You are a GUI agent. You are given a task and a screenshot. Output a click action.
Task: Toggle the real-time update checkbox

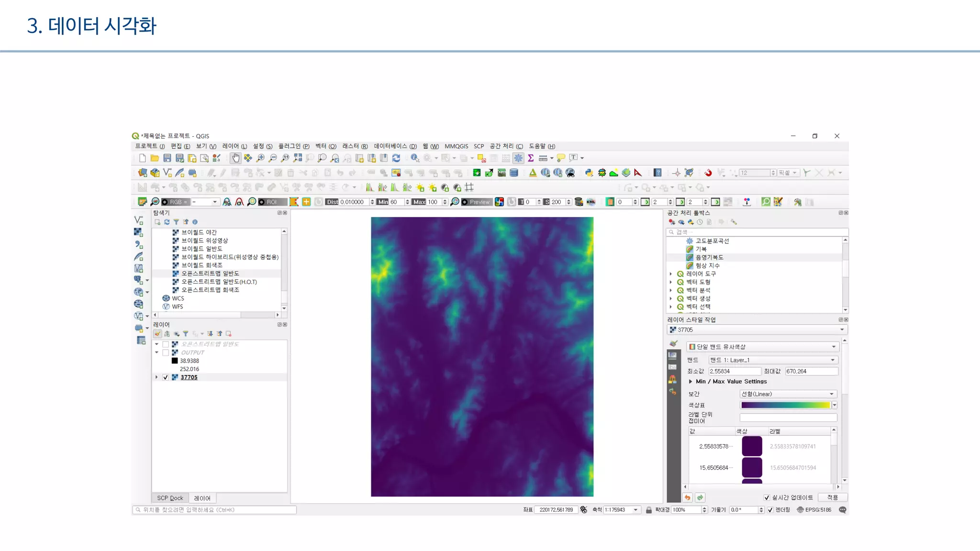[767, 497]
